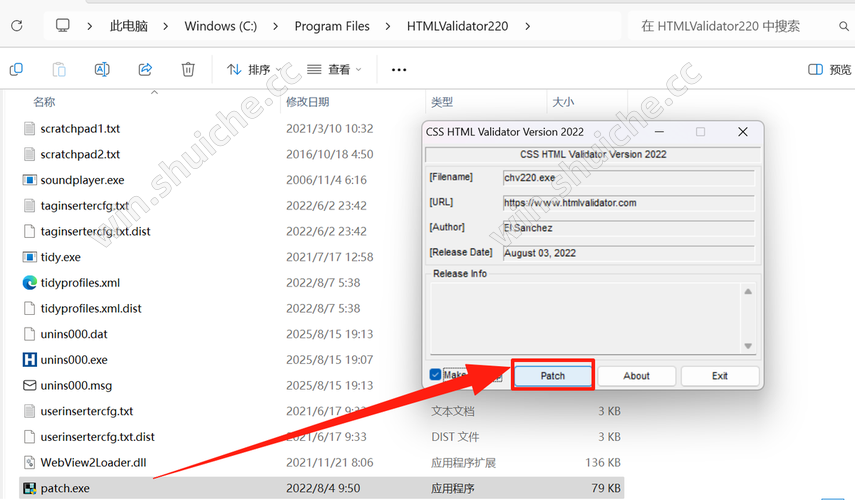Select userinsertercfg.txt.dist file name
The height and width of the screenshot is (500, 855).
[98, 437]
